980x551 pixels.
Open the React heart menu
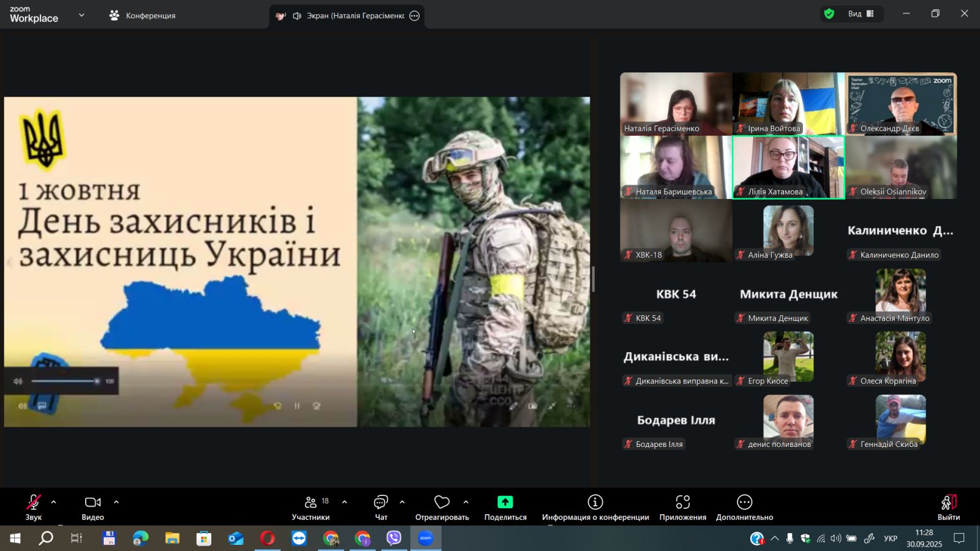pos(442,508)
